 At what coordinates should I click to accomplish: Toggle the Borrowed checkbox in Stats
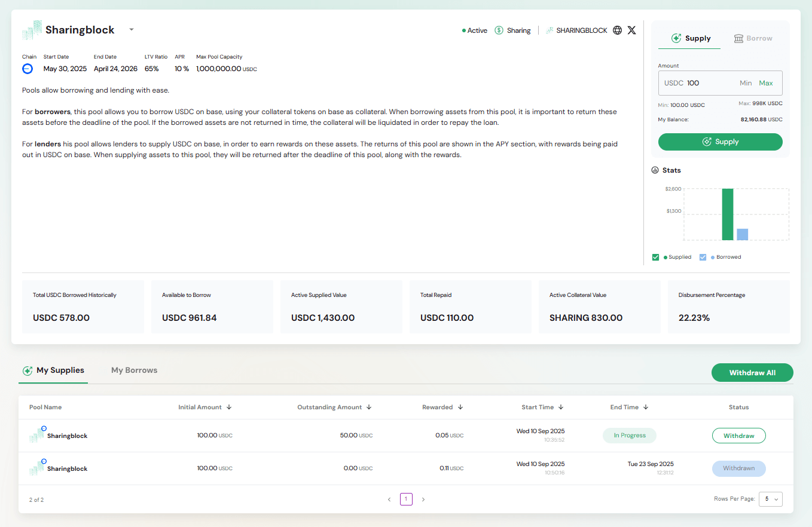coord(703,258)
